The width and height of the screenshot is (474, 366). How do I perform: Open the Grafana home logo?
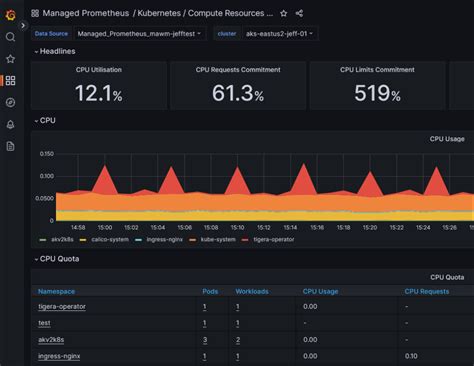11,15
